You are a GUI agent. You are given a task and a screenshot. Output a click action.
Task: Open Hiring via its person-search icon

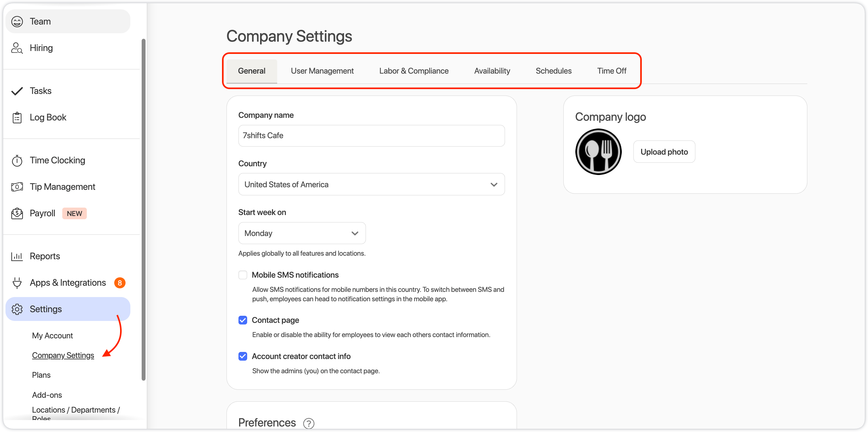tap(17, 48)
